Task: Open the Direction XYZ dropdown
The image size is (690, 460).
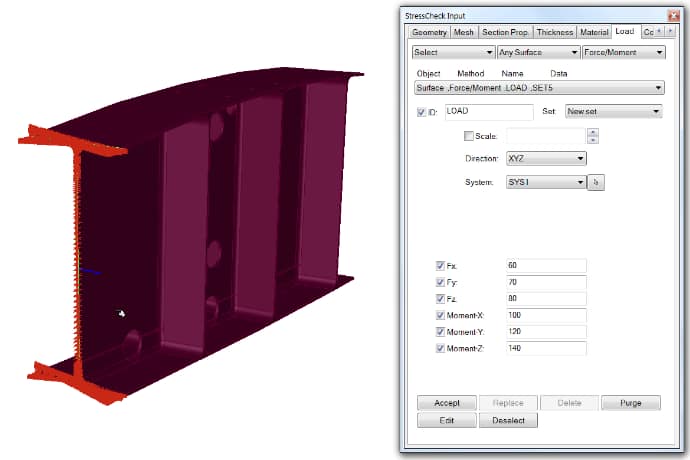Action: pyautogui.click(x=545, y=158)
